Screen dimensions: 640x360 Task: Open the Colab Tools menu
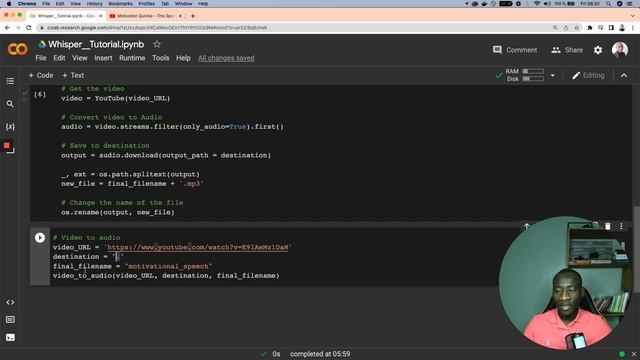click(x=160, y=58)
